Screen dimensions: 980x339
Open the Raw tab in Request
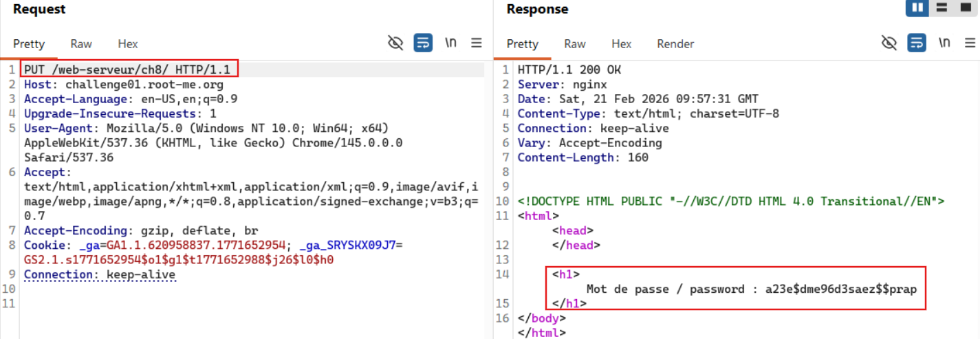[x=81, y=44]
